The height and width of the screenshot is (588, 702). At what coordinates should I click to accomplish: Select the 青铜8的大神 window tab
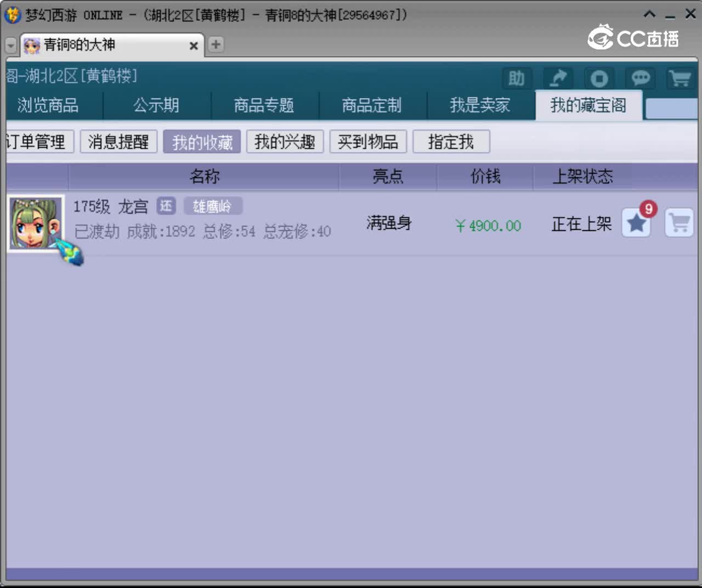click(x=112, y=45)
